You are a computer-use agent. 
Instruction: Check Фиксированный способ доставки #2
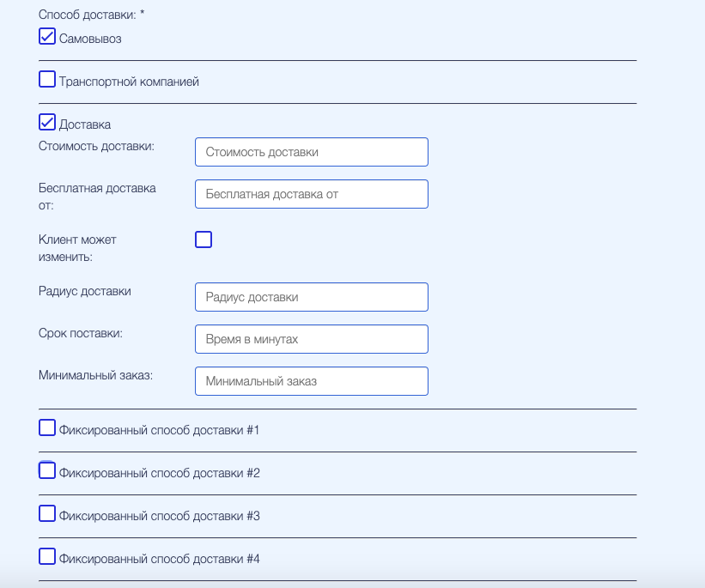click(47, 470)
